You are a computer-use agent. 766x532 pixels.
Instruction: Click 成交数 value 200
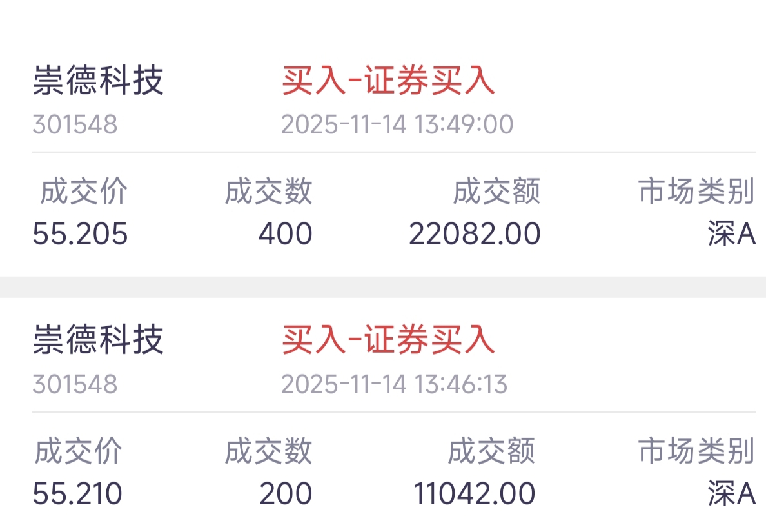(286, 495)
